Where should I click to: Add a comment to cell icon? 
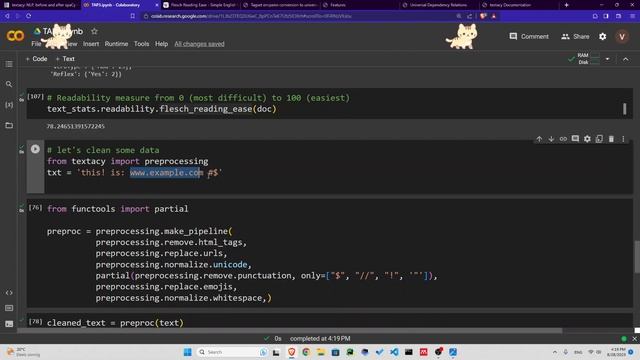(x=575, y=139)
